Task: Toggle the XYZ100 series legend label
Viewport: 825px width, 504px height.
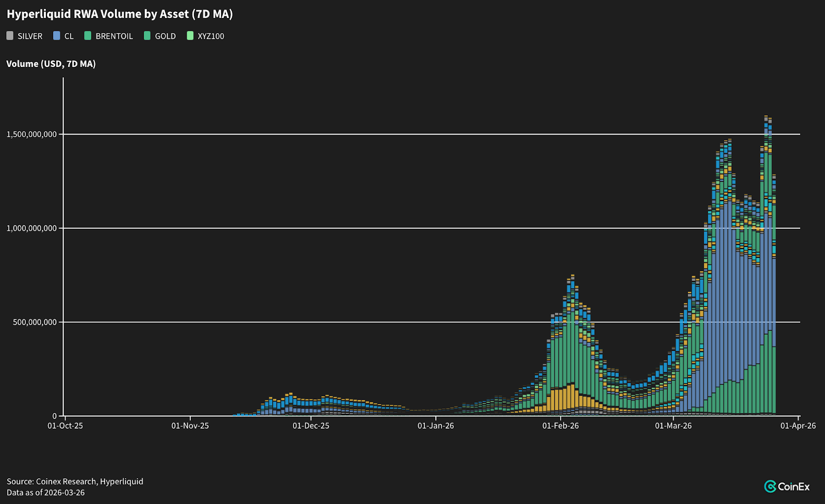Action: (x=211, y=36)
